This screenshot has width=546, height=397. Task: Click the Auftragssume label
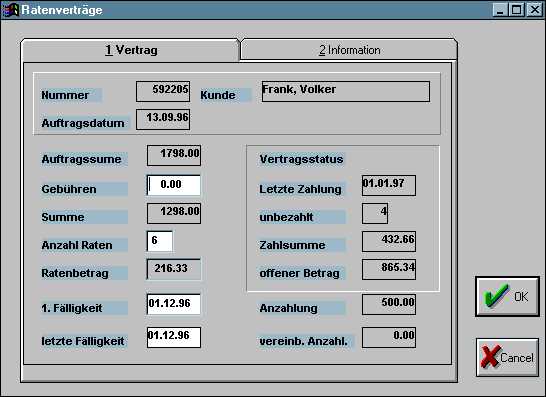tap(81, 159)
